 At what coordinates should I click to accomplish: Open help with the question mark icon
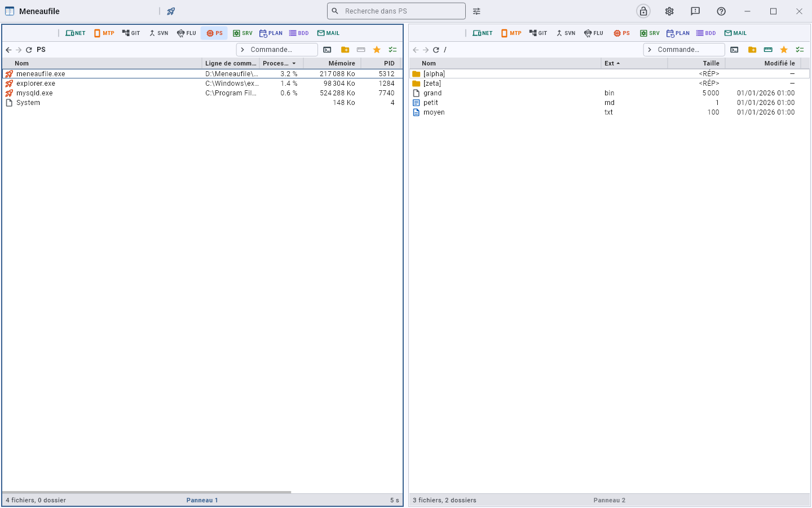click(x=721, y=11)
